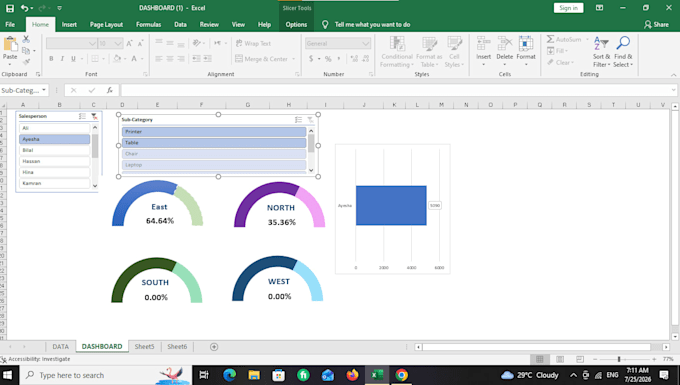Select Ayesha in Salesperson slicer
The height and width of the screenshot is (385, 680).
(x=55, y=139)
